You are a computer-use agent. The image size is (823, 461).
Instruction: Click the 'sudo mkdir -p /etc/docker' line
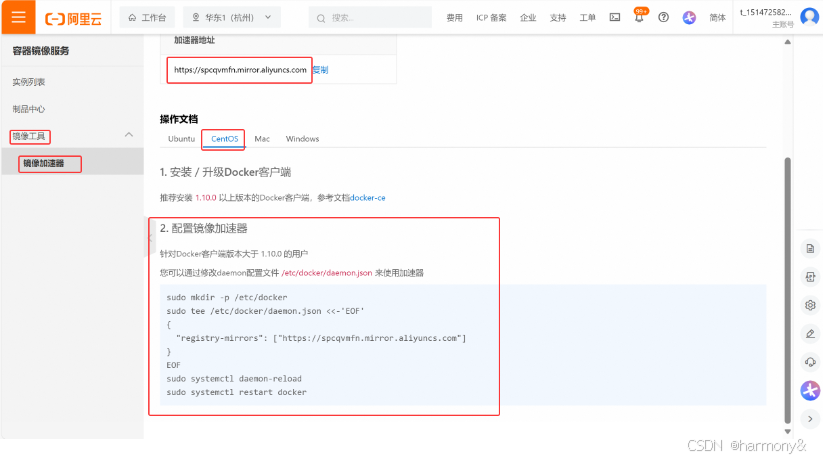(227, 297)
